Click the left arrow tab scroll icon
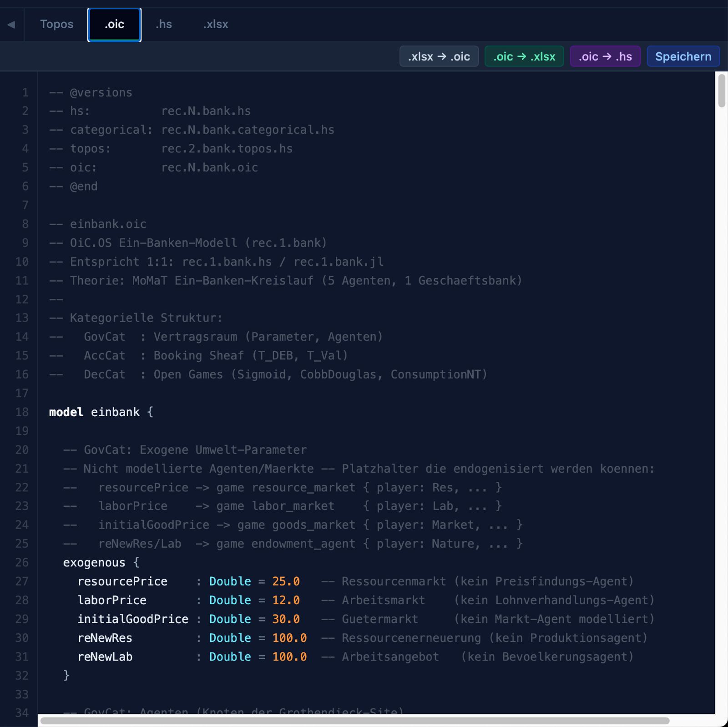 coord(11,25)
